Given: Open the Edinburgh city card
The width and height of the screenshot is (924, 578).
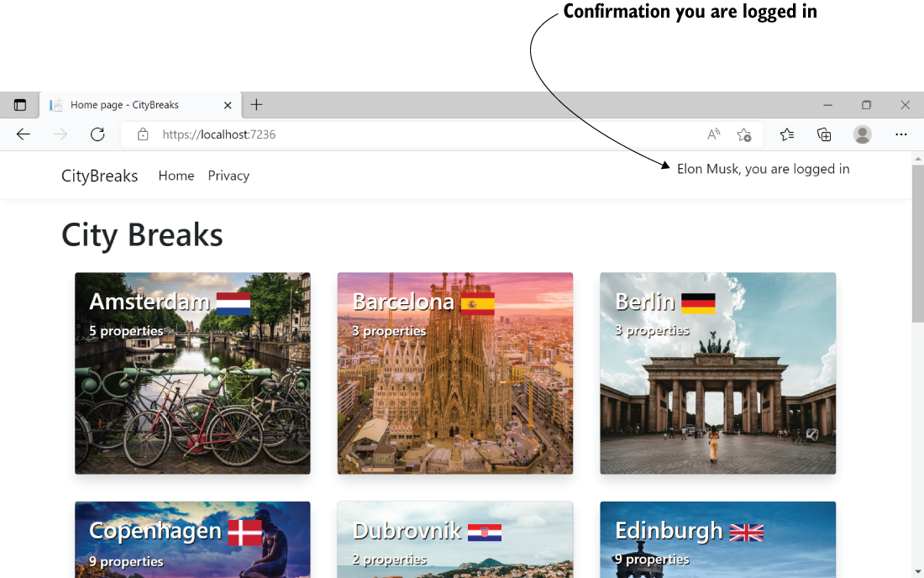Looking at the screenshot, I should (x=717, y=539).
